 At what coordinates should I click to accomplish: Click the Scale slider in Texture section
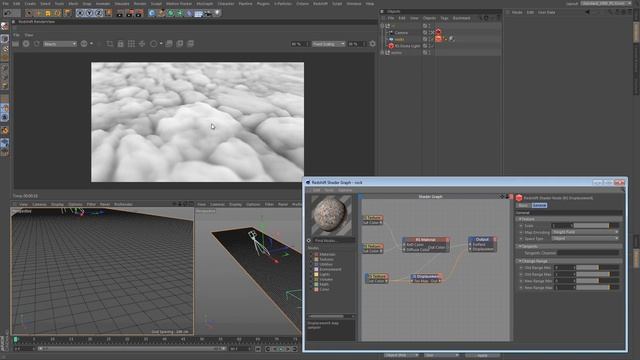pyautogui.click(x=597, y=225)
